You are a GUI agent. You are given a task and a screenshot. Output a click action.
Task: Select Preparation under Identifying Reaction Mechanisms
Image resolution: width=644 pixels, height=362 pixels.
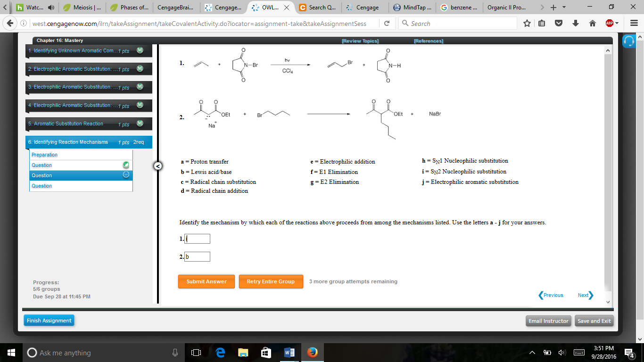point(44,155)
